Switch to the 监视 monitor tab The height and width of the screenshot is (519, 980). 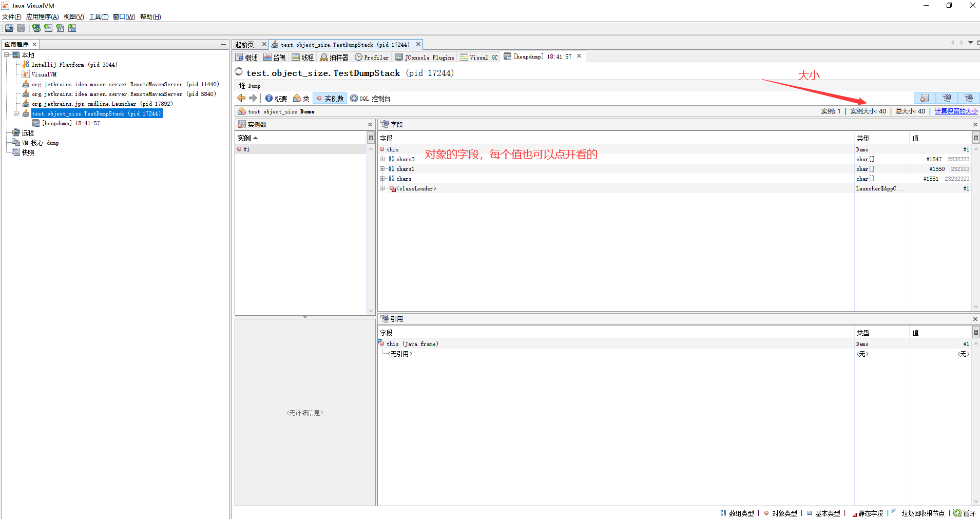[275, 57]
